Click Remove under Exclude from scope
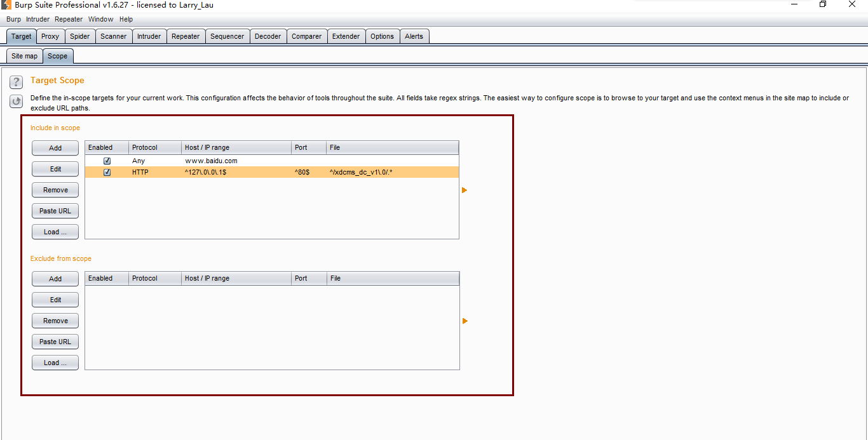Viewport: 868px width, 440px height. coord(55,321)
